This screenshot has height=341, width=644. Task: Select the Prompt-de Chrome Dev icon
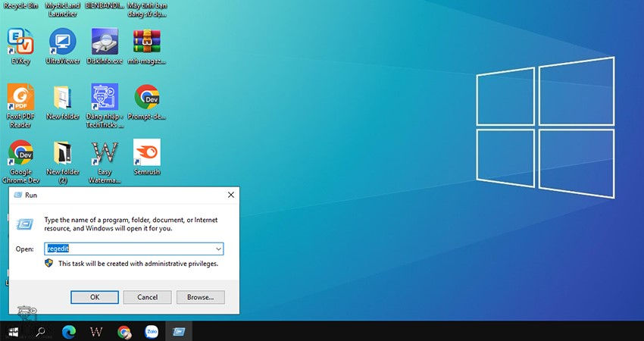[147, 102]
